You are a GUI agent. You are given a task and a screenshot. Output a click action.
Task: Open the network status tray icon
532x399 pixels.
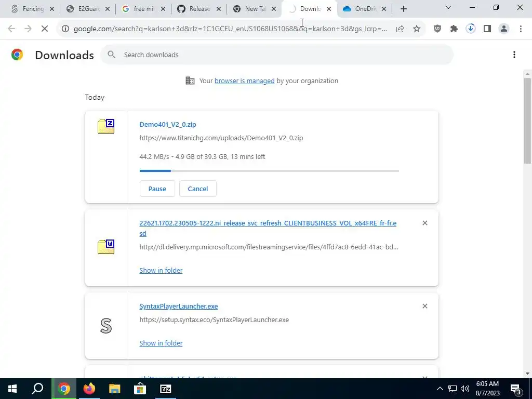point(453,389)
